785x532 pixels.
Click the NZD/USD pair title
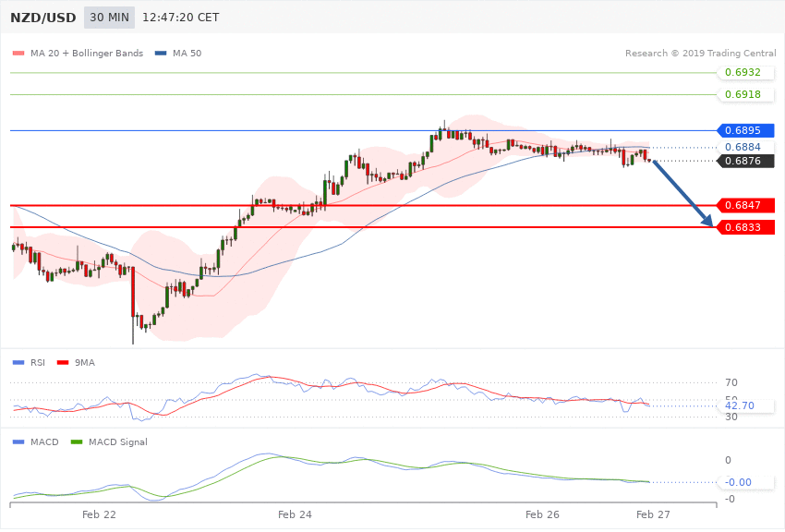pyautogui.click(x=43, y=18)
